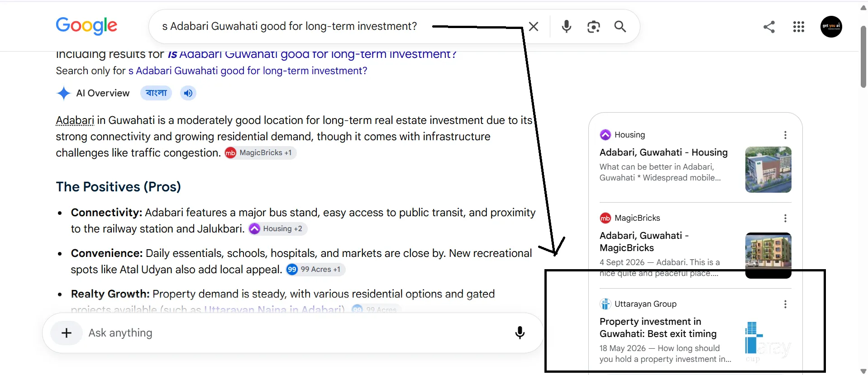868x375 pixels.
Task: Click the plus button in Ask anything bar
Action: click(x=67, y=333)
